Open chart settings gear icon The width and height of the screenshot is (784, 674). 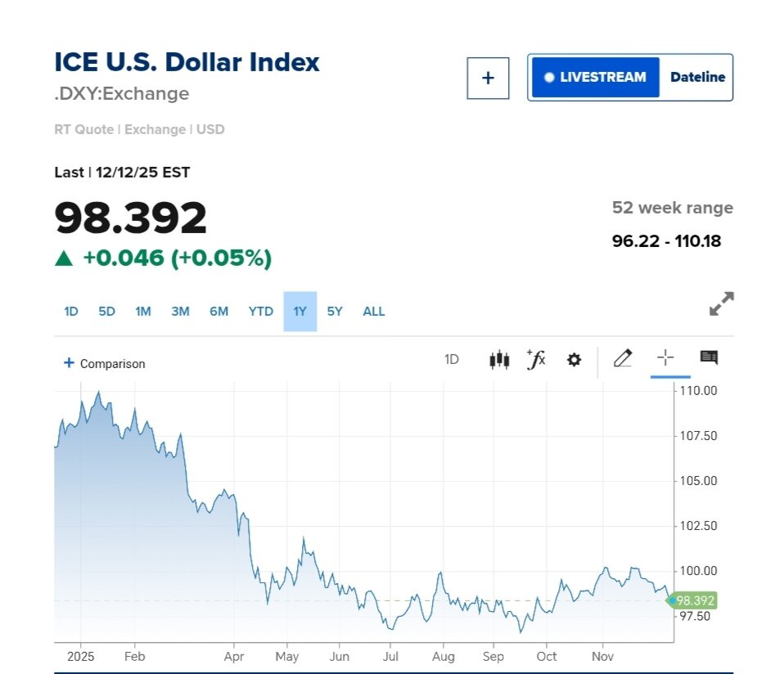(x=574, y=359)
